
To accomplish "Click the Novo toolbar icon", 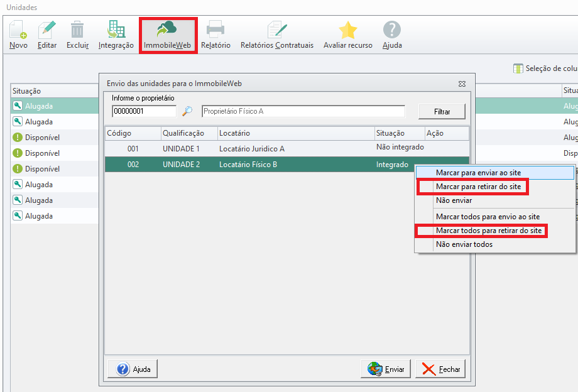I will [18, 30].
